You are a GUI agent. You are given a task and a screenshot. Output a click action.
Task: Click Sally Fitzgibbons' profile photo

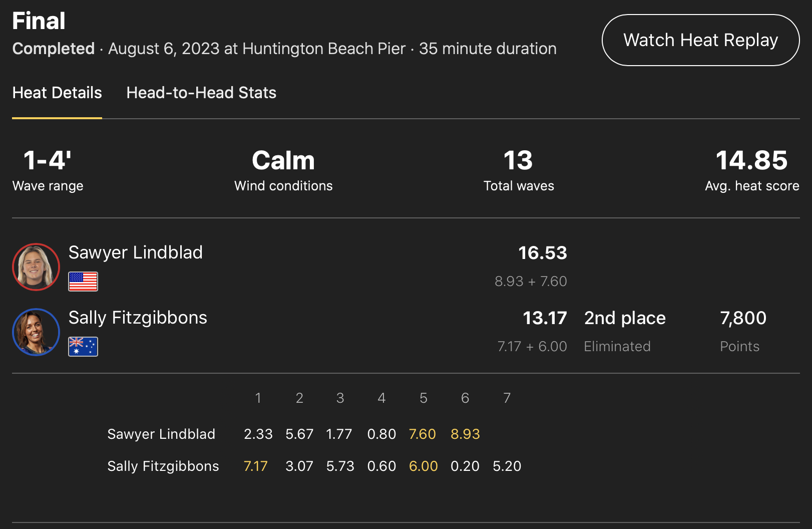tap(36, 332)
